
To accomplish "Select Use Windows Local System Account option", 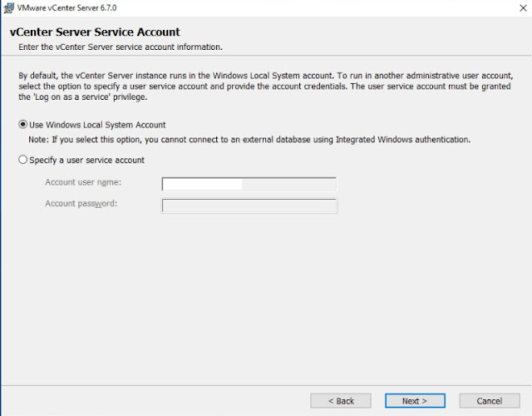I will pyautogui.click(x=92, y=125).
